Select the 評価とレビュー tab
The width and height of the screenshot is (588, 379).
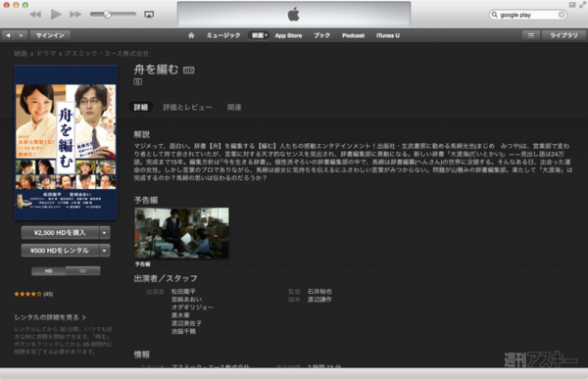click(187, 107)
